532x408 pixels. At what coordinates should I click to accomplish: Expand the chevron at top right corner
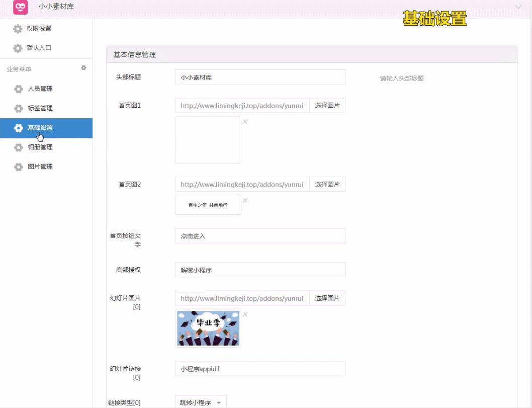[x=519, y=7]
